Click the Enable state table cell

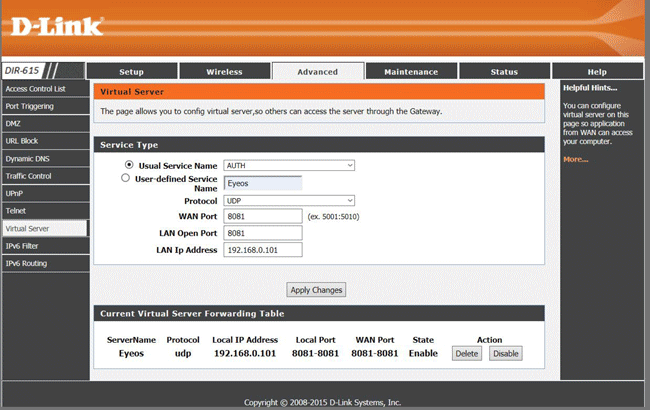423,354
